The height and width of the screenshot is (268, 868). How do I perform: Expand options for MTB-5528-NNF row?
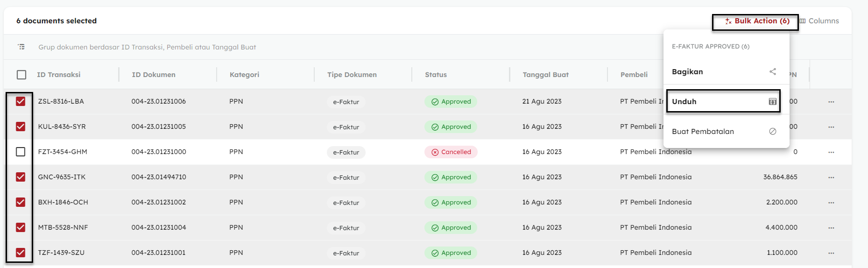tap(831, 228)
